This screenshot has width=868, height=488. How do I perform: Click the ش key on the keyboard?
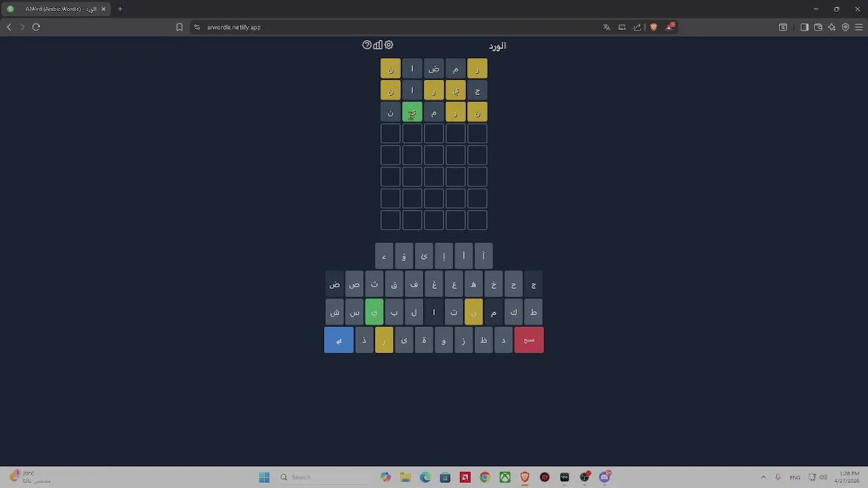pos(334,312)
